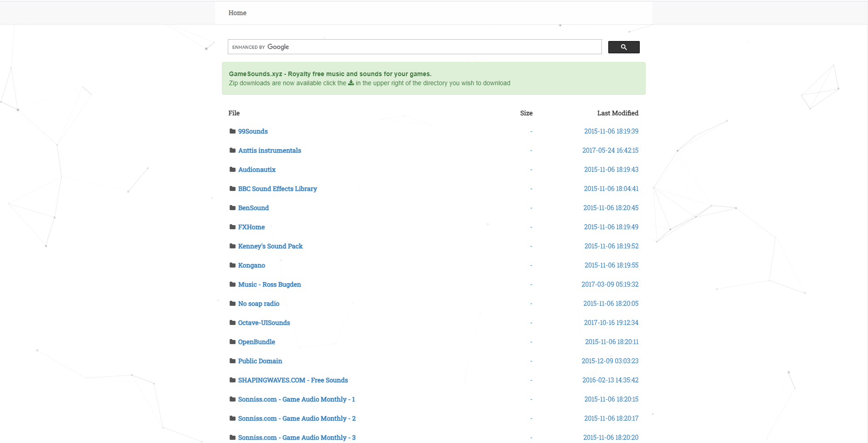This screenshot has height=443, width=868.
Task: Click the Game Audio Monthly - 1 folder icon
Action: point(232,399)
